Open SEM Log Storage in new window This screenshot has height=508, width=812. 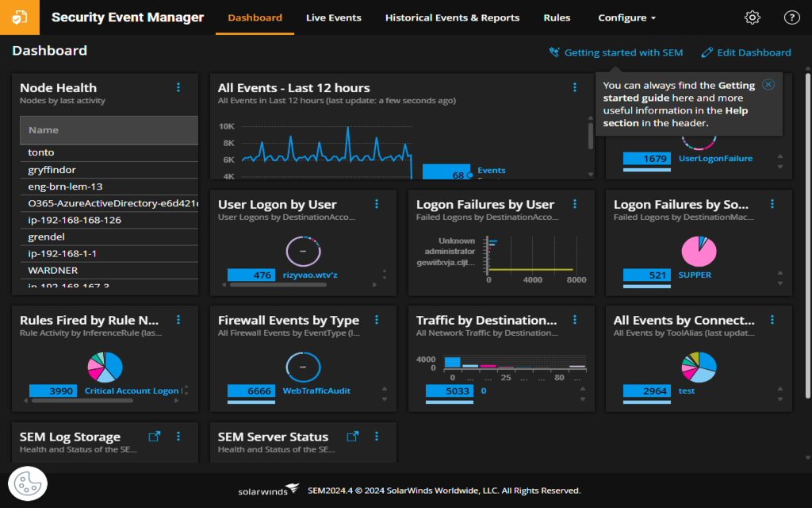(155, 437)
